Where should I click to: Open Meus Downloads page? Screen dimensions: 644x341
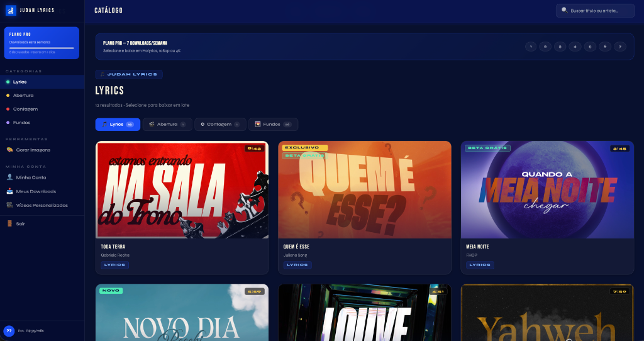pyautogui.click(x=42, y=191)
